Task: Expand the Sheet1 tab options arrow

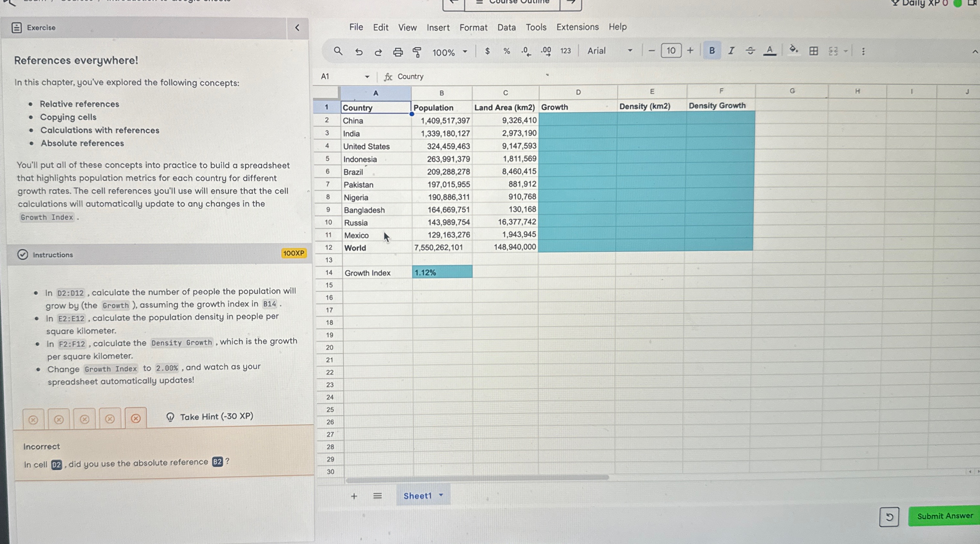Action: pos(441,495)
